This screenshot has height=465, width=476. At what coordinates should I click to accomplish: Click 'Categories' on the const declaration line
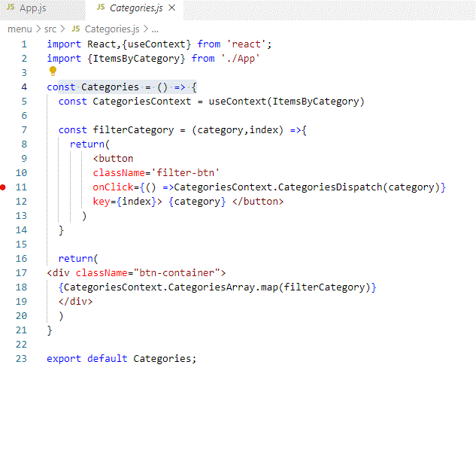[x=110, y=87]
